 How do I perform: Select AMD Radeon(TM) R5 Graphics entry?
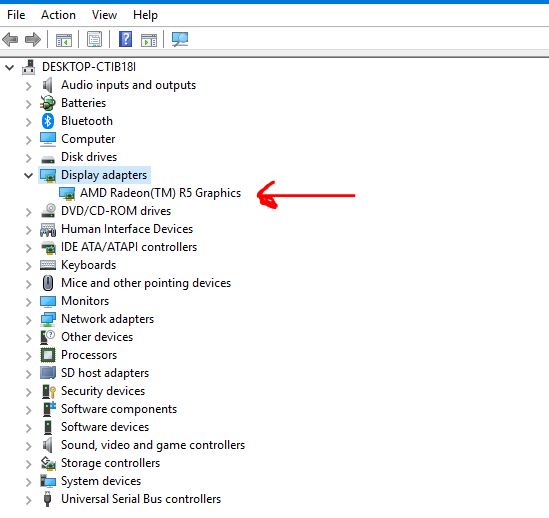click(160, 193)
